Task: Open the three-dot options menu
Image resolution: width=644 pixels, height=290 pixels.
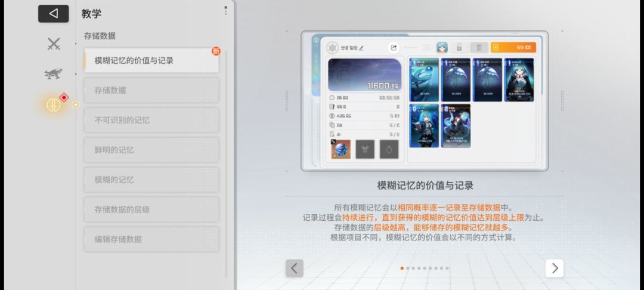Action: tap(225, 11)
